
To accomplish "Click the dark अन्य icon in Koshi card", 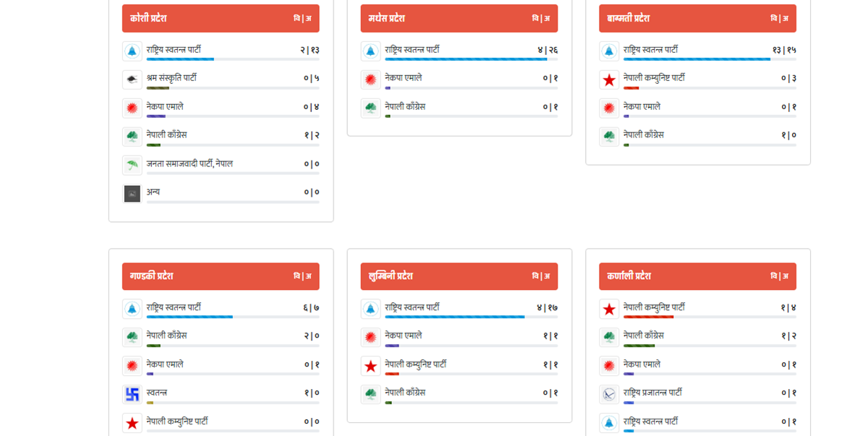I will point(132,194).
